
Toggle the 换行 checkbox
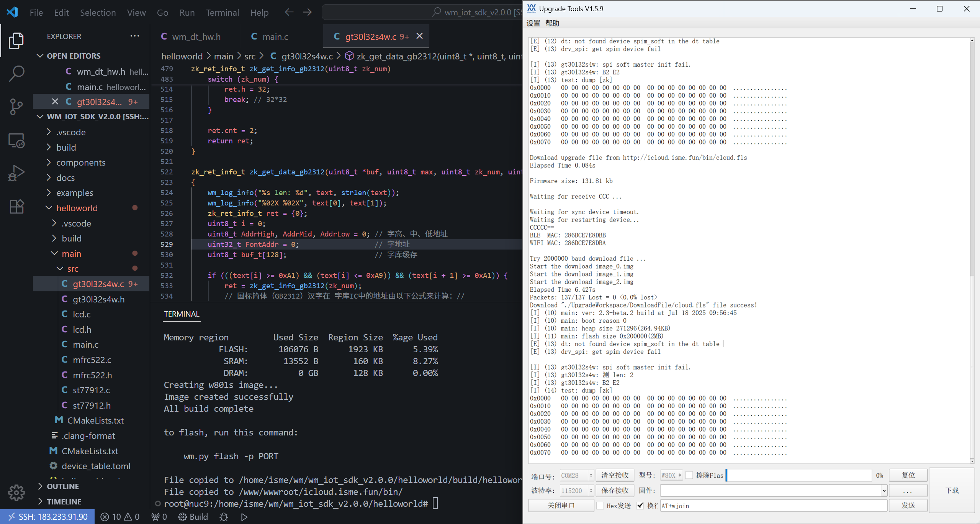(640, 506)
